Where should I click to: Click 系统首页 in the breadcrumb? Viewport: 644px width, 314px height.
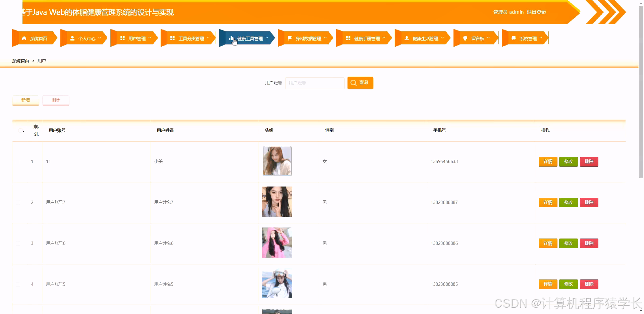pos(20,61)
